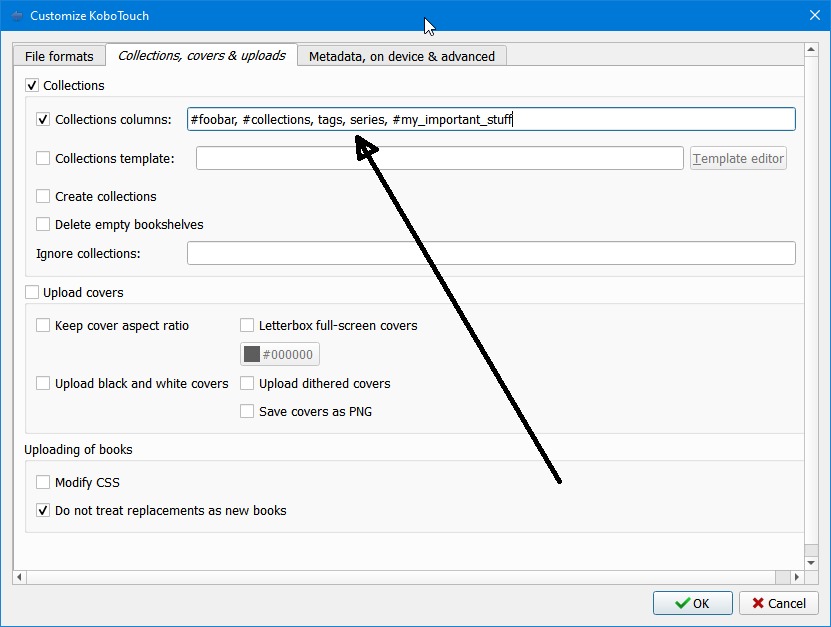This screenshot has height=627, width=831.
Task: Confirm settings with the OK button
Action: point(692,603)
